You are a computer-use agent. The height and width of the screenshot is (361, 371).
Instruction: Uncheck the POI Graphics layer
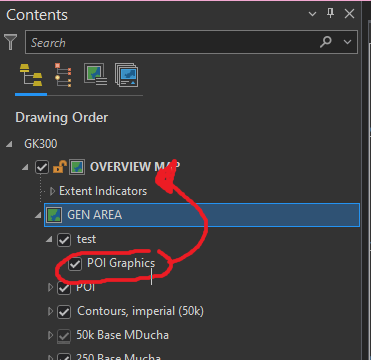(75, 264)
